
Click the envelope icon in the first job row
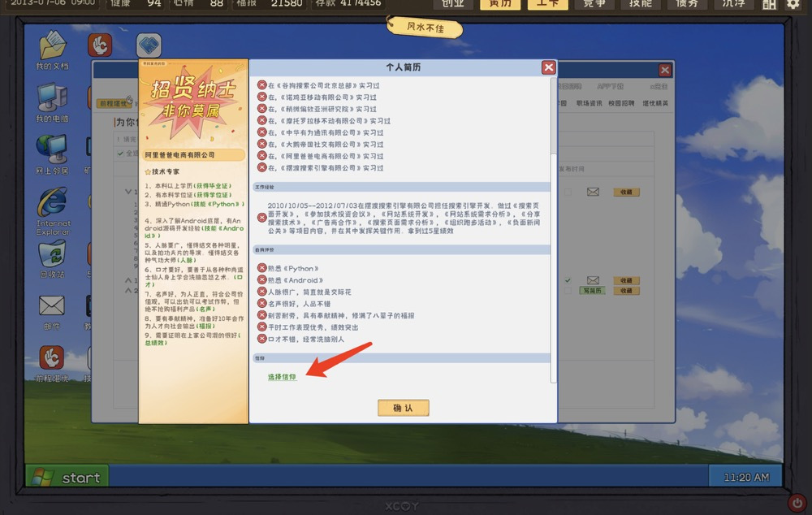593,192
